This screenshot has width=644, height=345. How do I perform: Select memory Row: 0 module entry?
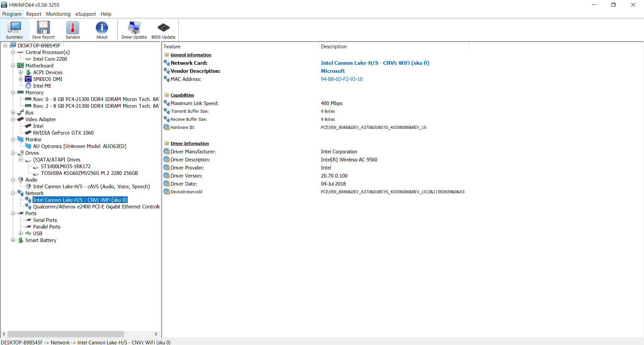96,99
